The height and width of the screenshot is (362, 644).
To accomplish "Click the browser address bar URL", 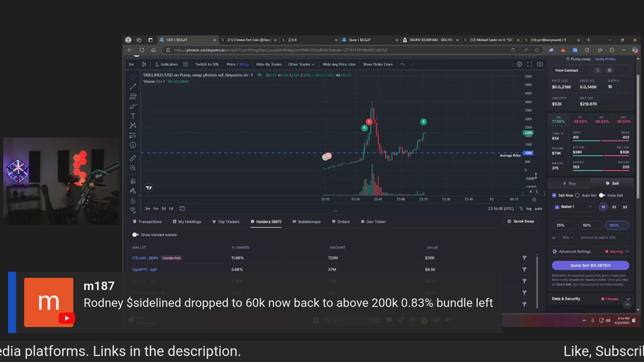I will [281, 50].
